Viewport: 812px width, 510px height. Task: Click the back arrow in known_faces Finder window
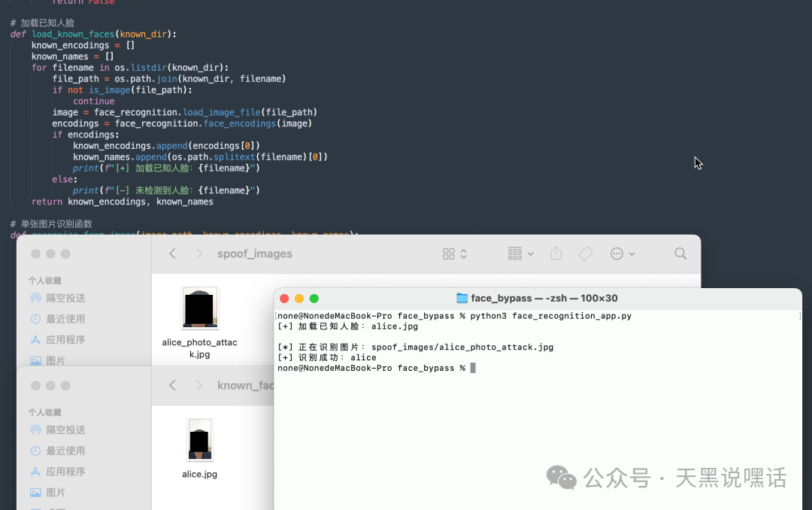172,385
